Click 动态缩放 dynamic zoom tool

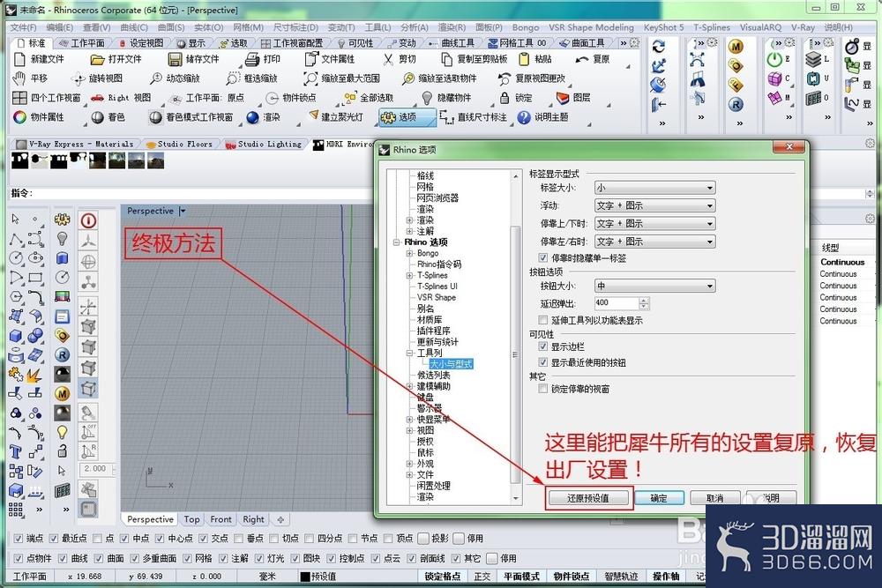tap(156, 78)
